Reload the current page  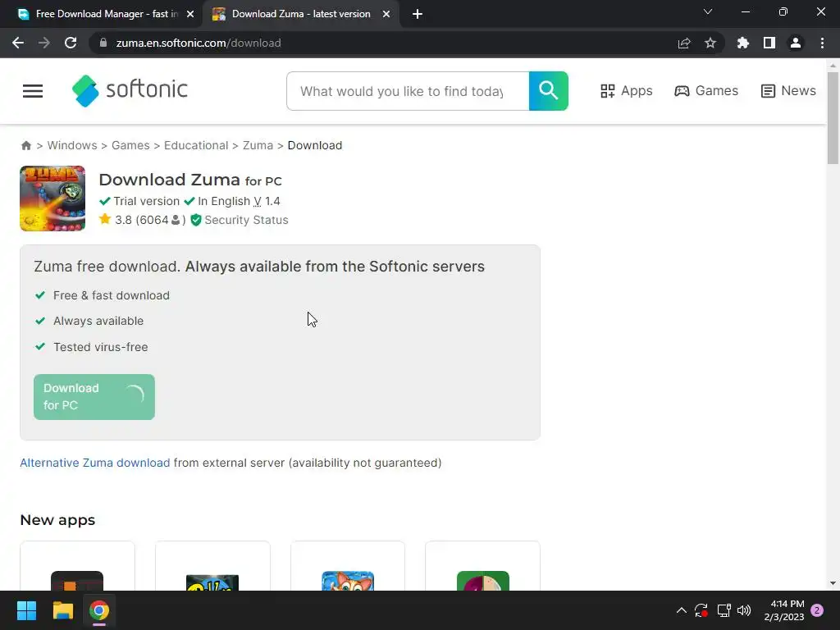(x=71, y=43)
